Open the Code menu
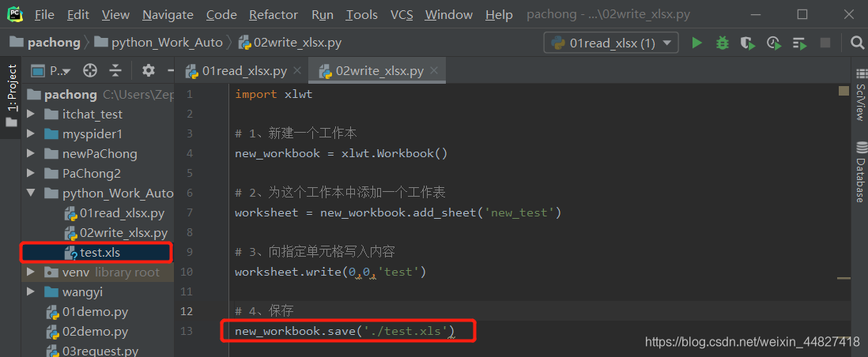The height and width of the screenshot is (357, 868). tap(221, 15)
